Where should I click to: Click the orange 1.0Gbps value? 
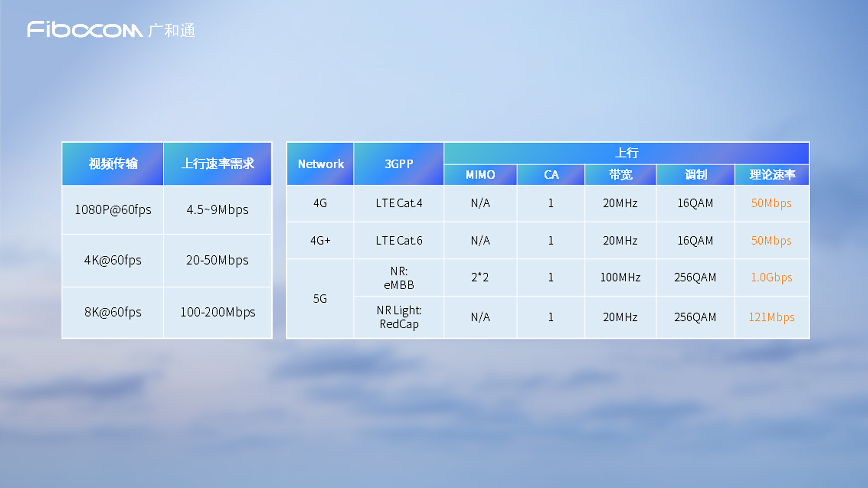(x=771, y=277)
